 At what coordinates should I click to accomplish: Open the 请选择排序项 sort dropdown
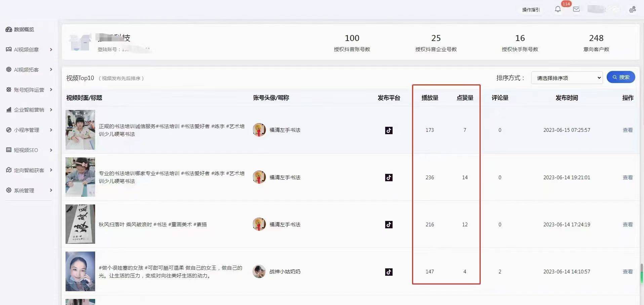[x=567, y=78]
